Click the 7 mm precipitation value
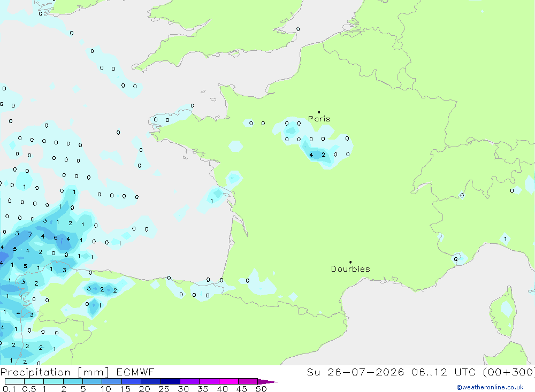This screenshot has width=535, height=392. [30, 235]
